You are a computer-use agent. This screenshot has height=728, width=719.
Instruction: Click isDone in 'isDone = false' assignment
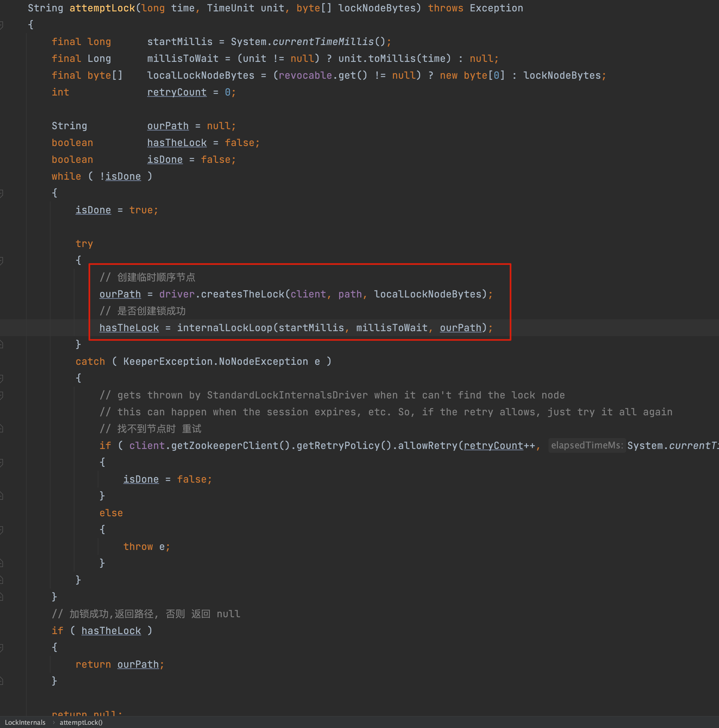(141, 479)
